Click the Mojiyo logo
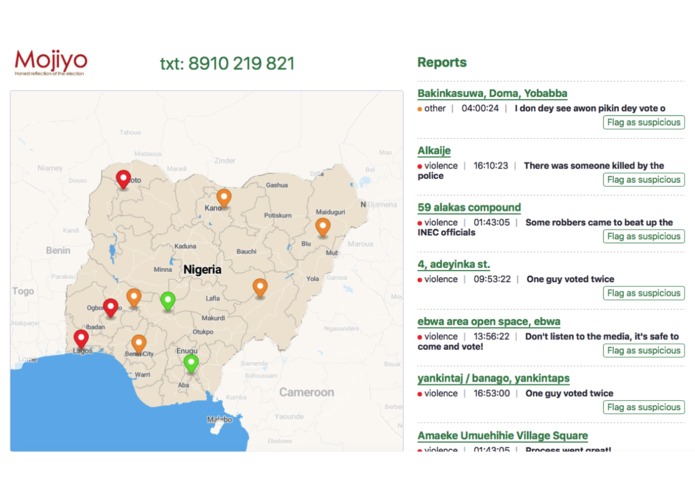This screenshot has height=494, width=695. point(51,62)
